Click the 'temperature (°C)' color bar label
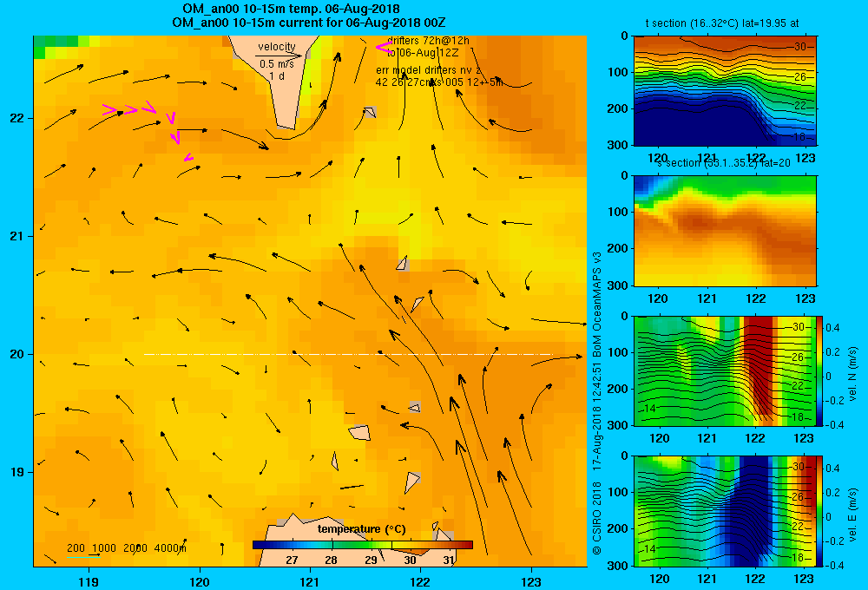 (361, 529)
